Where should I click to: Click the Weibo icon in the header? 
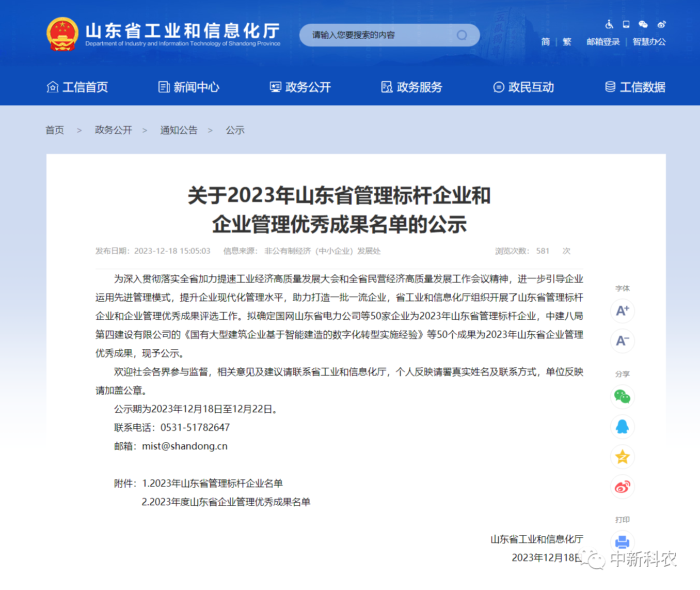(x=661, y=24)
